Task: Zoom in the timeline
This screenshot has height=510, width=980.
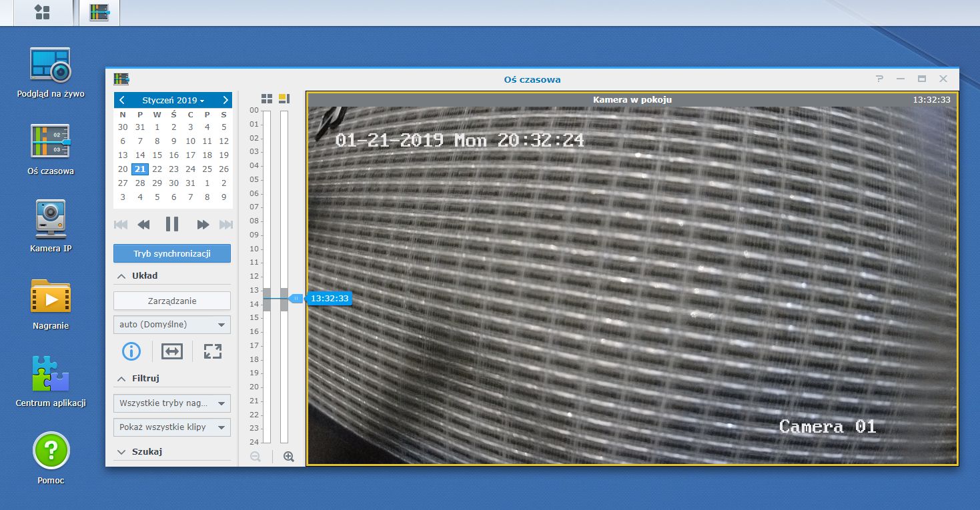Action: coord(289,457)
